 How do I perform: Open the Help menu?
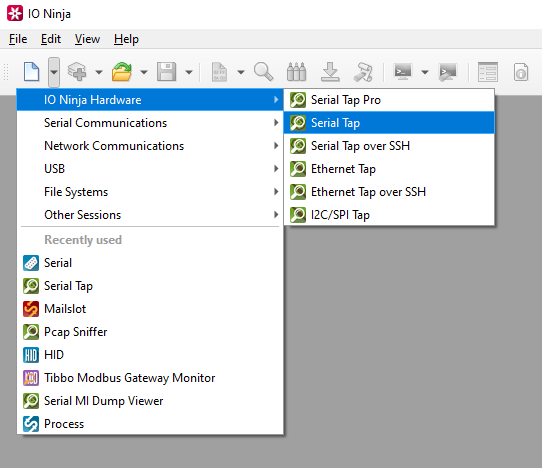click(x=127, y=39)
